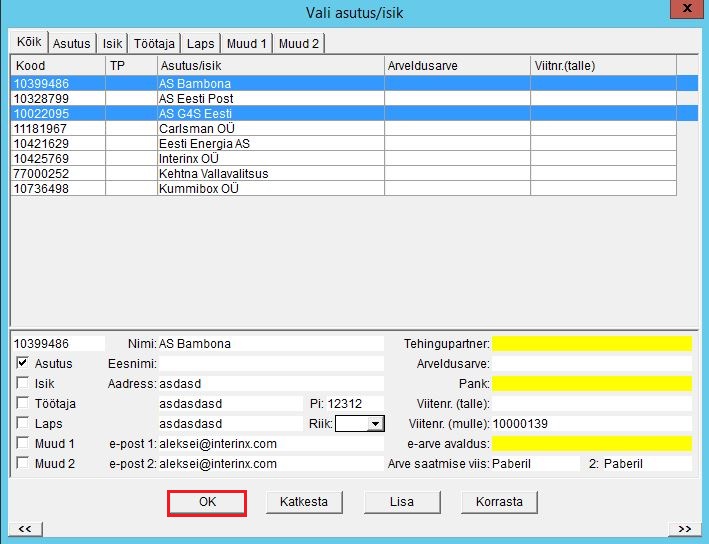Screen dimensions: 709x544
Task: Select the AS Eesti Post row
Action: pos(344,98)
